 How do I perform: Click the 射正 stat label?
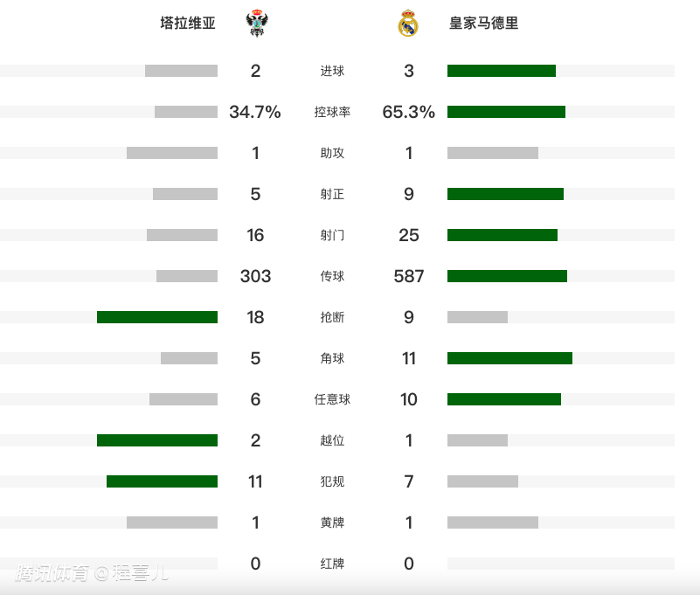(x=332, y=194)
